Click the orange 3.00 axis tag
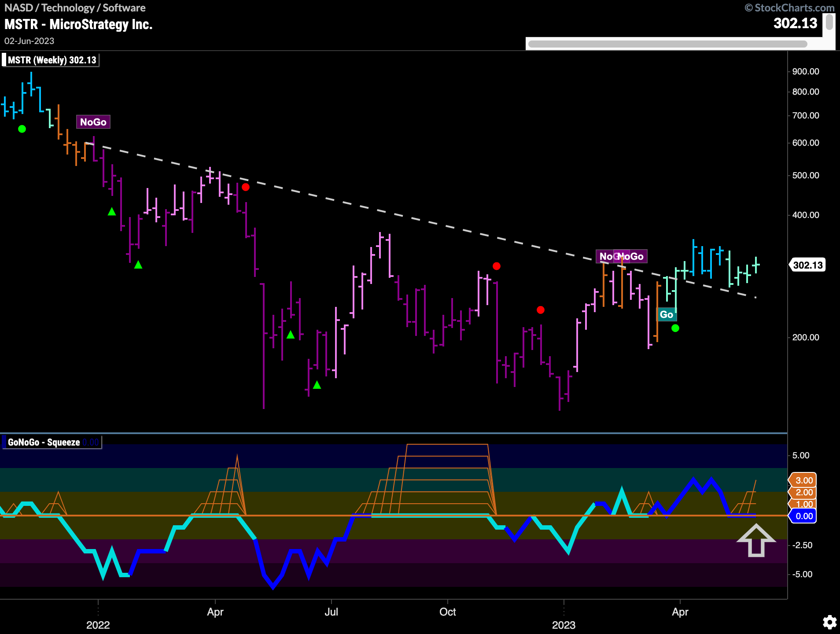This screenshot has height=634, width=840. click(x=803, y=480)
